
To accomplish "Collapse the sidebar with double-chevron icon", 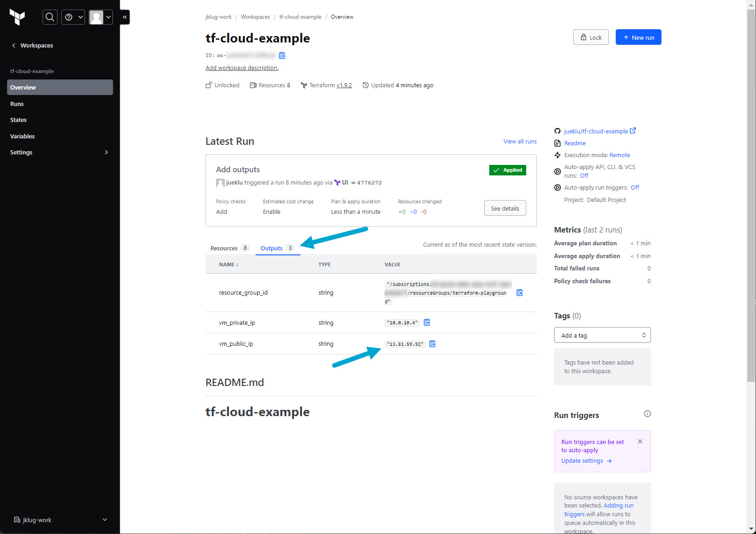I will pyautogui.click(x=125, y=17).
